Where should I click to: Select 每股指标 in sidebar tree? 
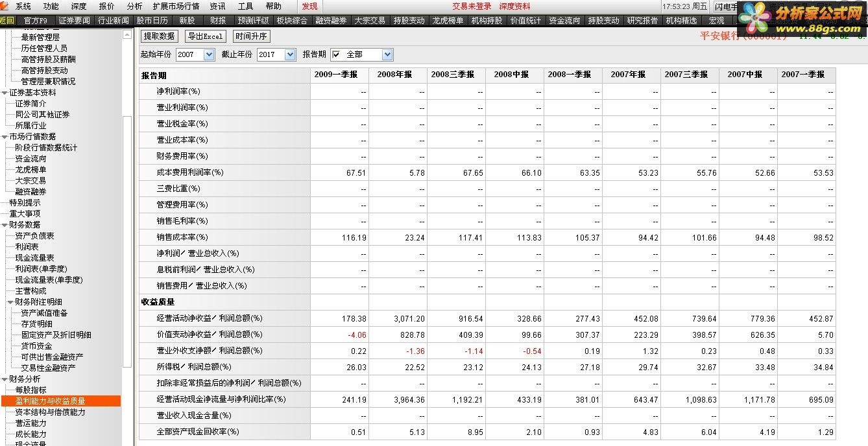coord(30,390)
